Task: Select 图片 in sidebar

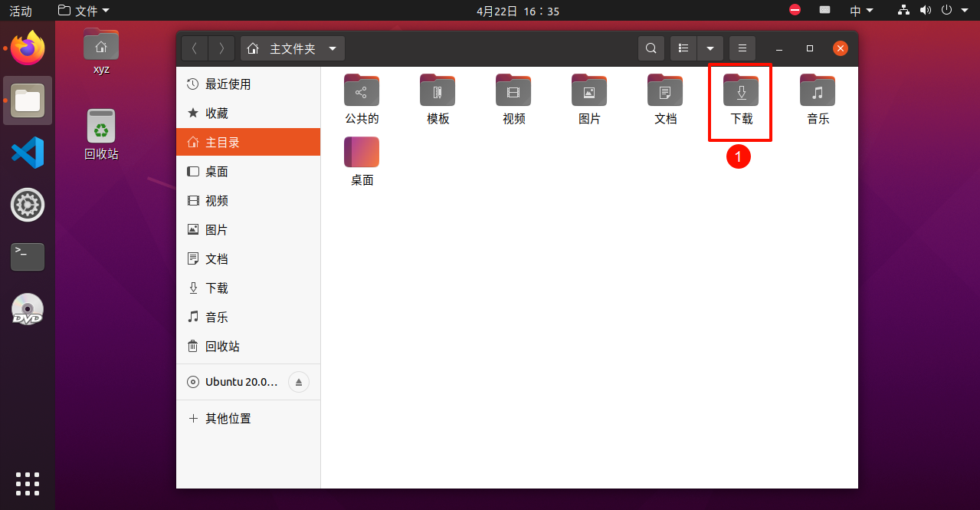Action: tap(248, 230)
